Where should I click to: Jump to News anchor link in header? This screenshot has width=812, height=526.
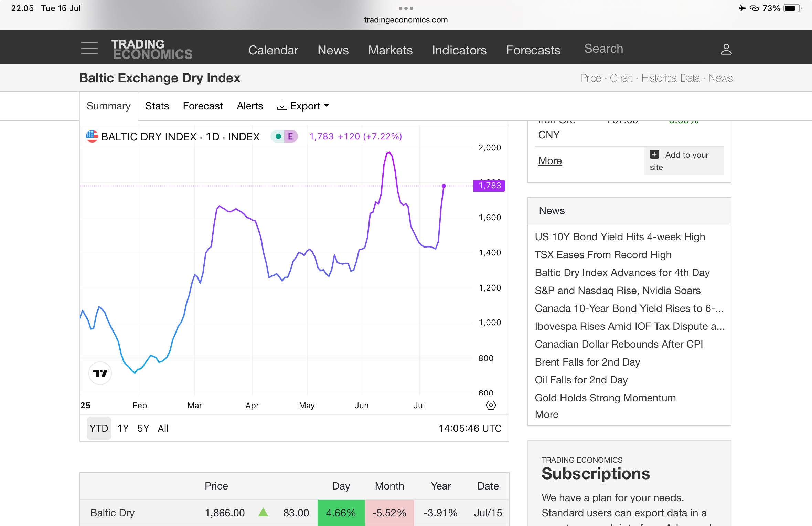coord(720,78)
